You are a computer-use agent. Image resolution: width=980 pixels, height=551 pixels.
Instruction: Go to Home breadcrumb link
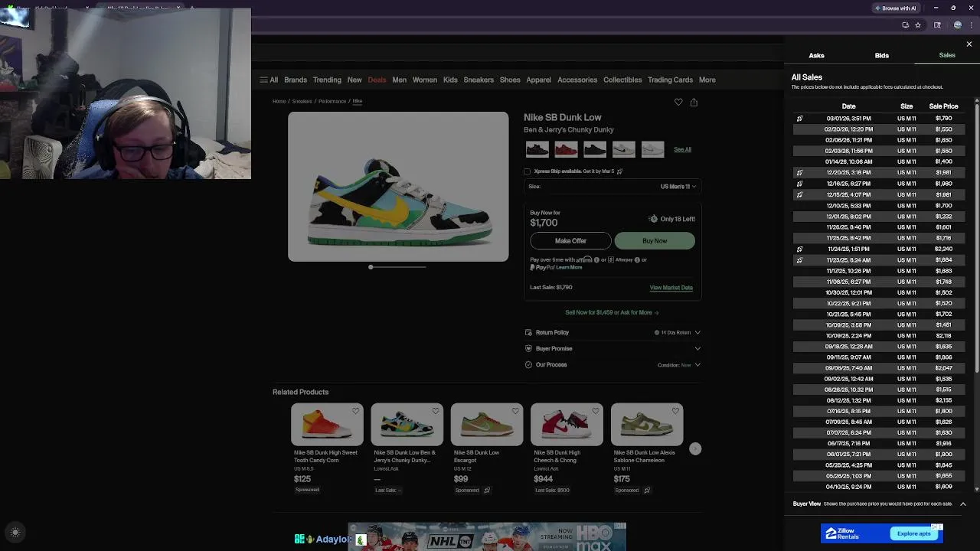coord(279,101)
